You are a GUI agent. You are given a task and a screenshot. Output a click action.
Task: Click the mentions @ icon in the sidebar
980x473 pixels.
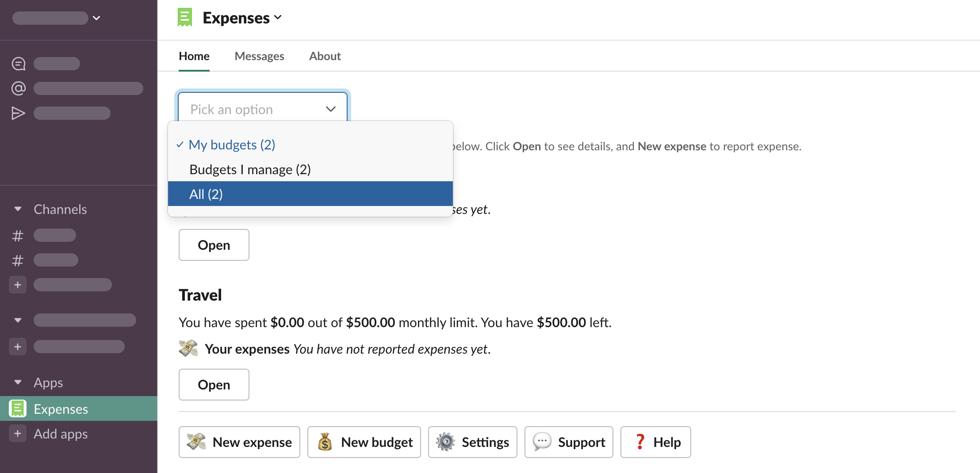[x=18, y=88]
